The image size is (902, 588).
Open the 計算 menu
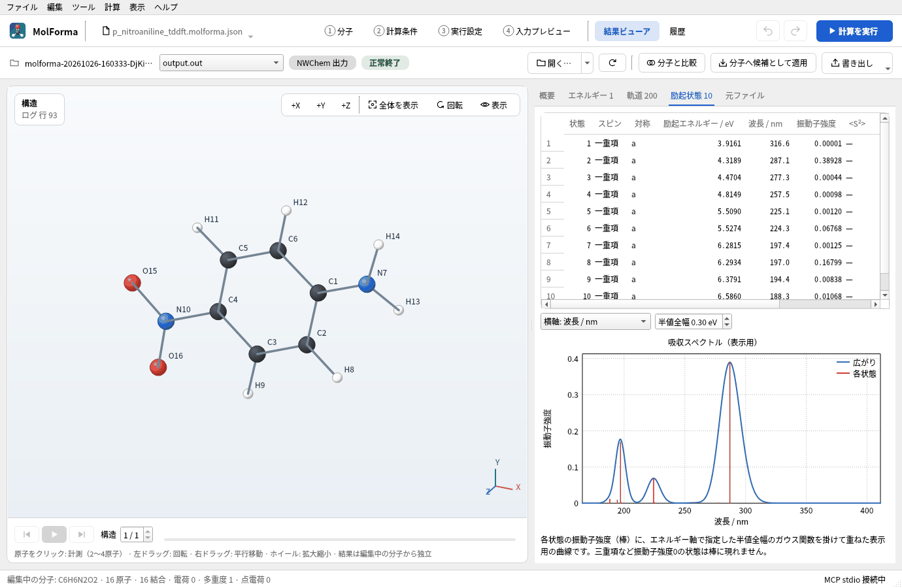112,7
